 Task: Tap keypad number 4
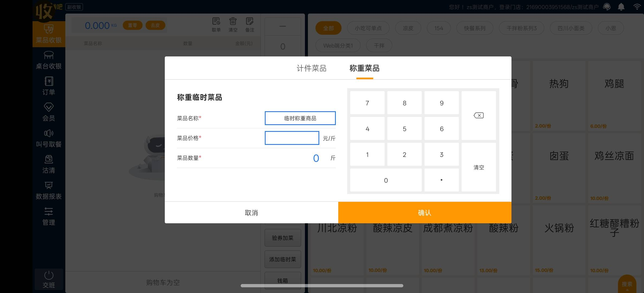[367, 129]
